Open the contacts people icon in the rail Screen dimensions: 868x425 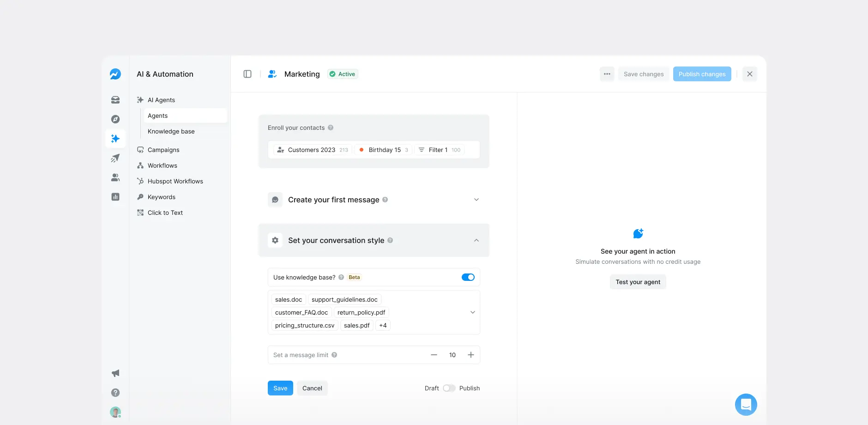115,177
